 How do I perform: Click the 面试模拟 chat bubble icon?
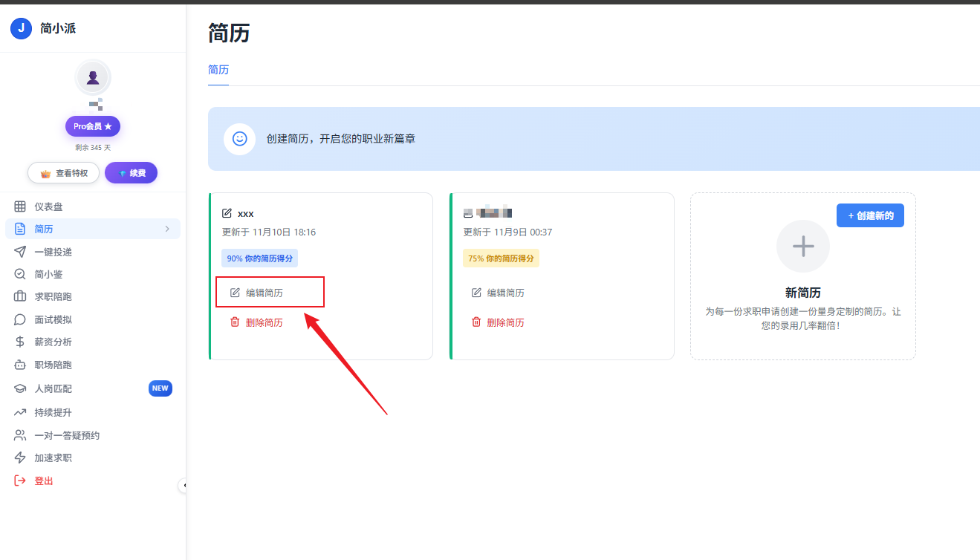tap(19, 319)
